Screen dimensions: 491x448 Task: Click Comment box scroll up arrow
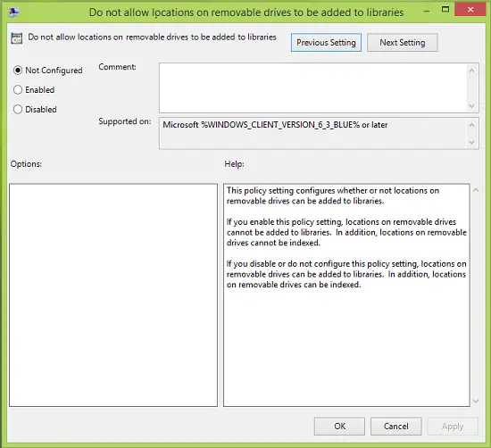pyautogui.click(x=471, y=71)
